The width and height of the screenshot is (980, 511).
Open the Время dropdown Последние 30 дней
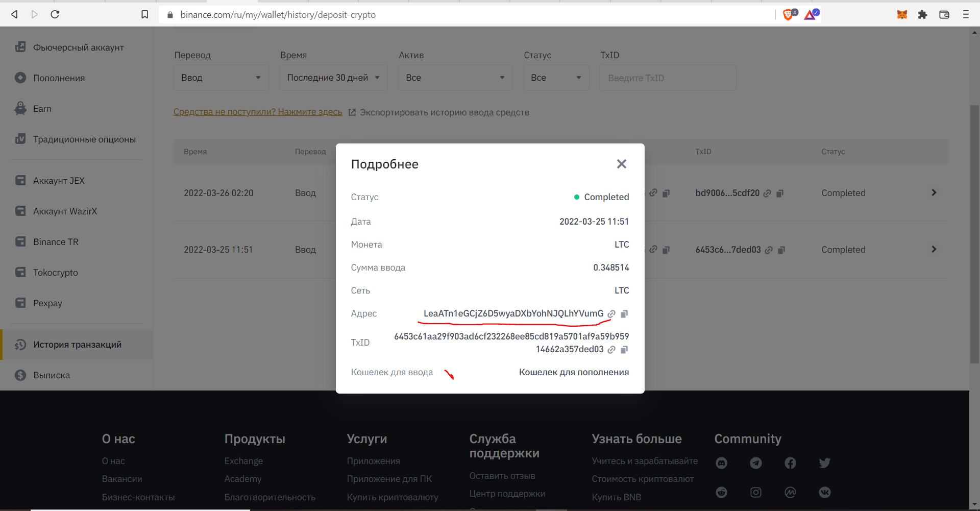pyautogui.click(x=333, y=78)
